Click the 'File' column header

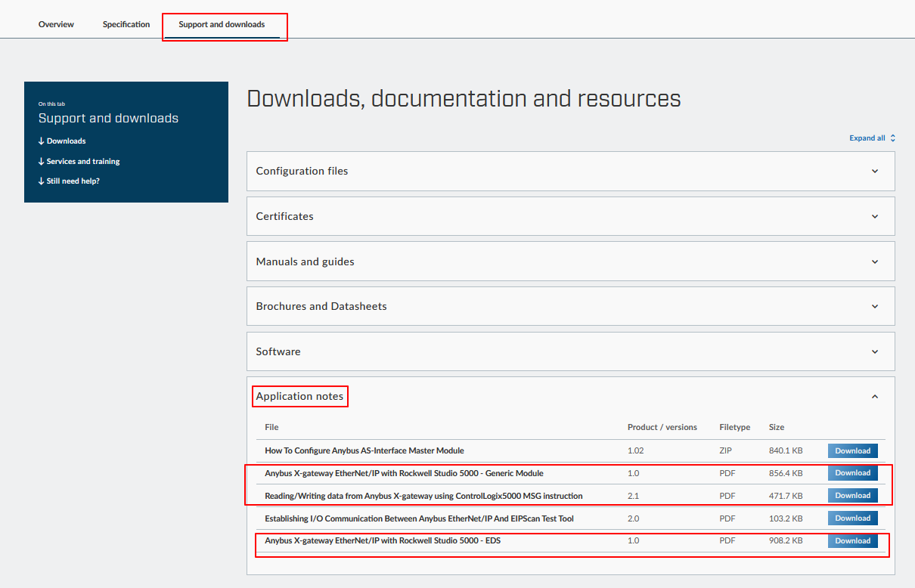pyautogui.click(x=271, y=428)
